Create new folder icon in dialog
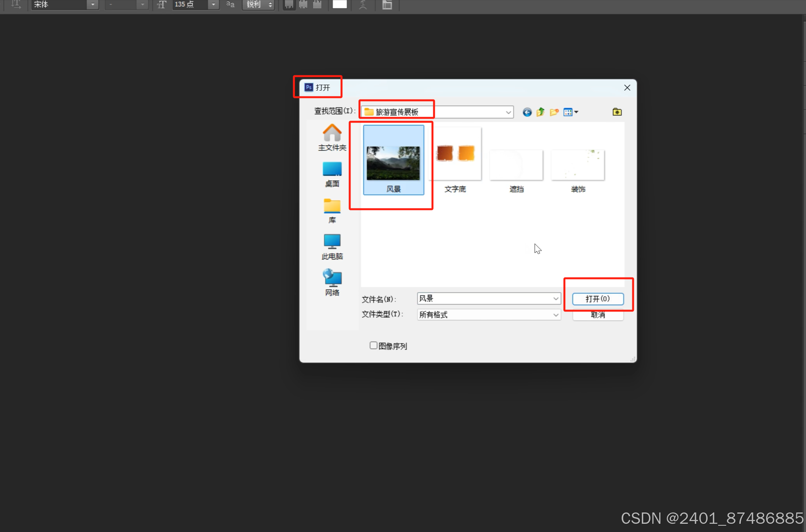The image size is (806, 532). (x=554, y=112)
